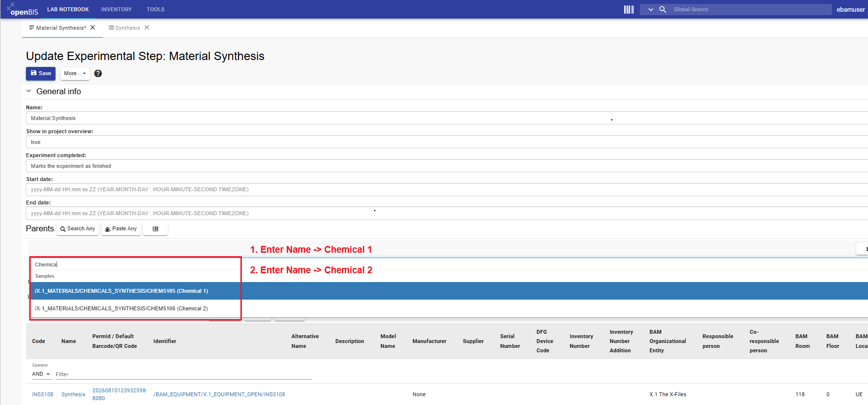The height and width of the screenshot is (405, 868).
Task: Save the experimental step
Action: pyautogui.click(x=40, y=73)
